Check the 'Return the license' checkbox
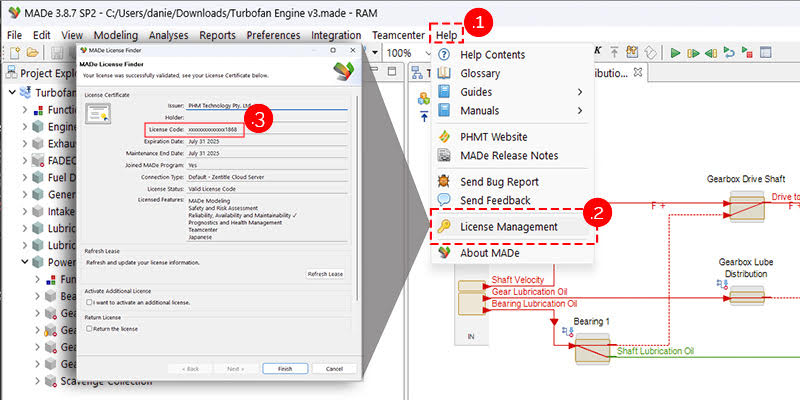This screenshot has width=800, height=400. 89,329
